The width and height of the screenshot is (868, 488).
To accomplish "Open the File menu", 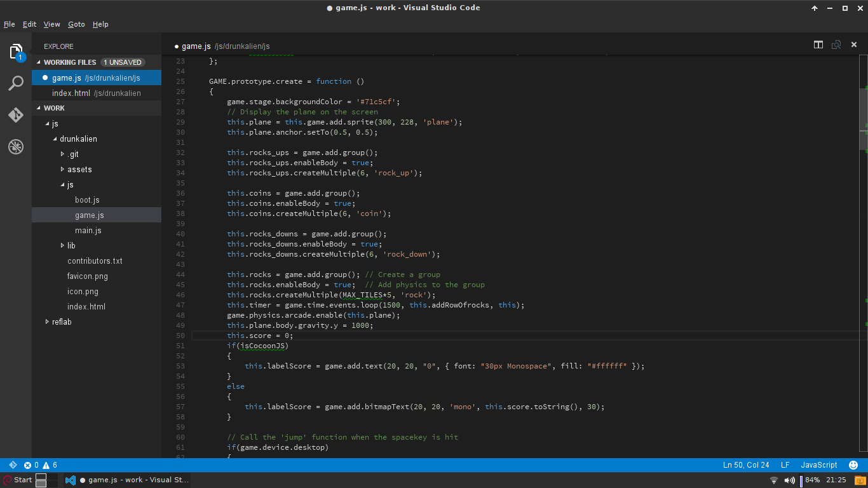I will 10,24.
